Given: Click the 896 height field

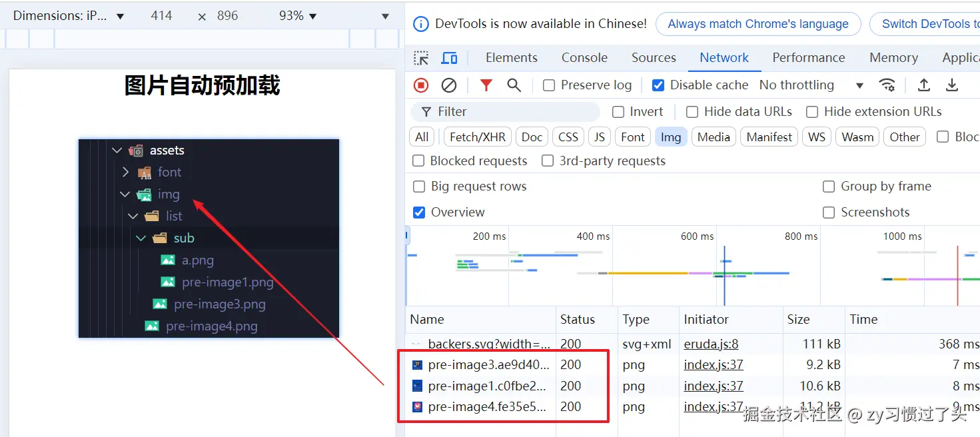Looking at the screenshot, I should click(x=227, y=16).
